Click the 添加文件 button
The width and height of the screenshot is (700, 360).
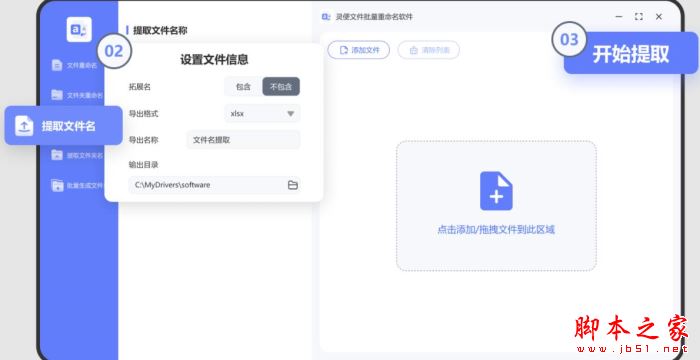click(359, 50)
